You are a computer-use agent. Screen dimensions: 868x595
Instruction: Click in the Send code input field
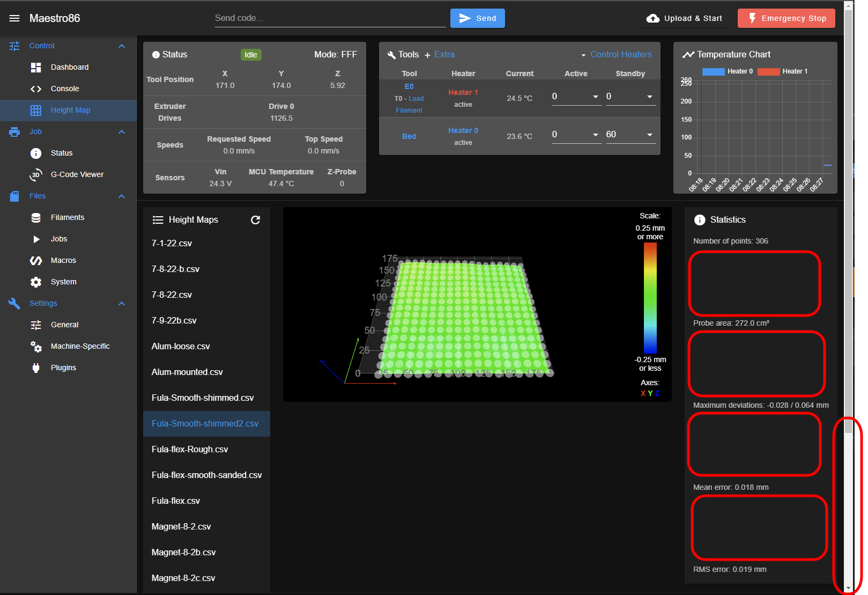(330, 18)
